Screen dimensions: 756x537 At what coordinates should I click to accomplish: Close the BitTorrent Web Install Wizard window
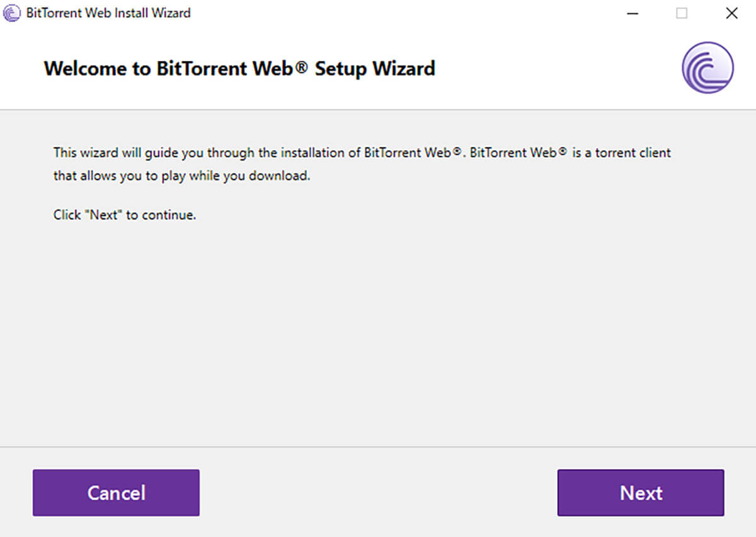(x=731, y=13)
